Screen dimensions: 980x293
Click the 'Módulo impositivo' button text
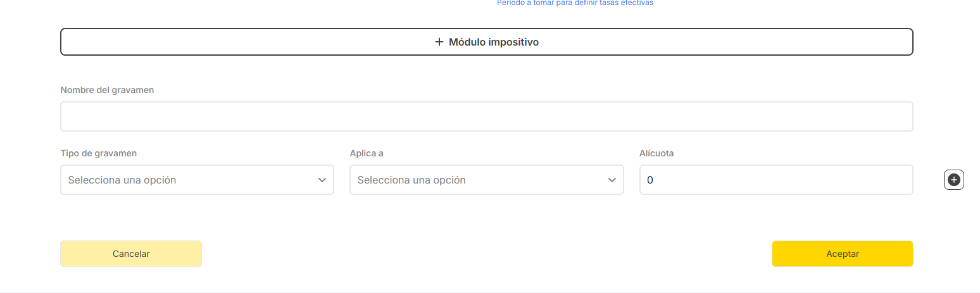tap(494, 42)
